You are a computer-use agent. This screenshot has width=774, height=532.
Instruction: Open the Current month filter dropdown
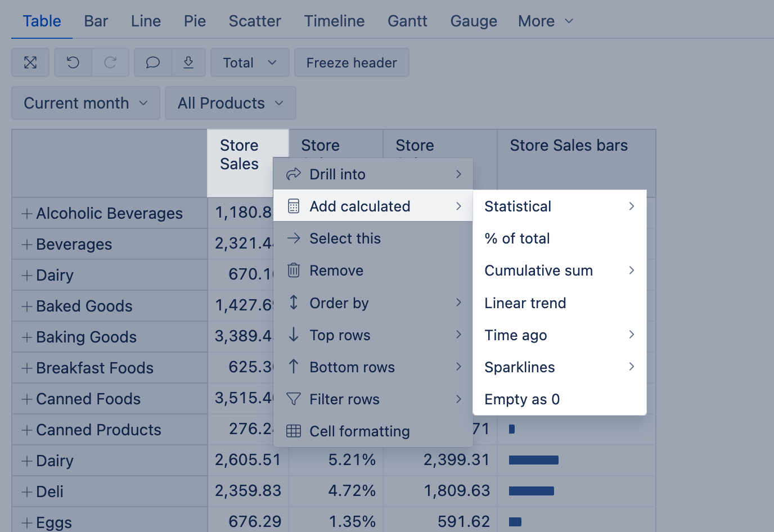click(x=85, y=103)
